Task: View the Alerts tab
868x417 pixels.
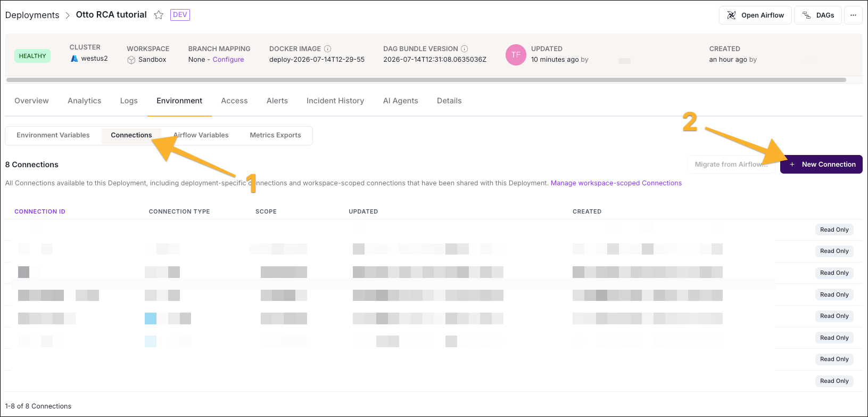Action: 277,101
